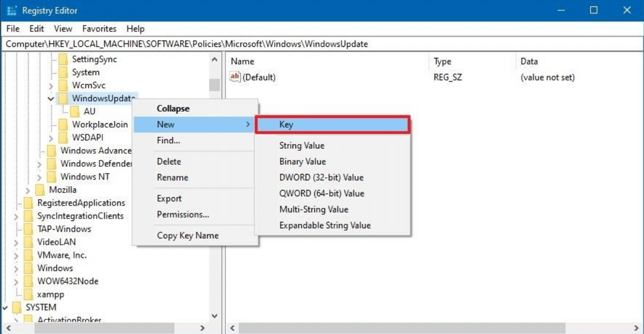This screenshot has height=334, width=644.
Task: Click the tree pane scroll down arrow
Action: tap(215, 316)
